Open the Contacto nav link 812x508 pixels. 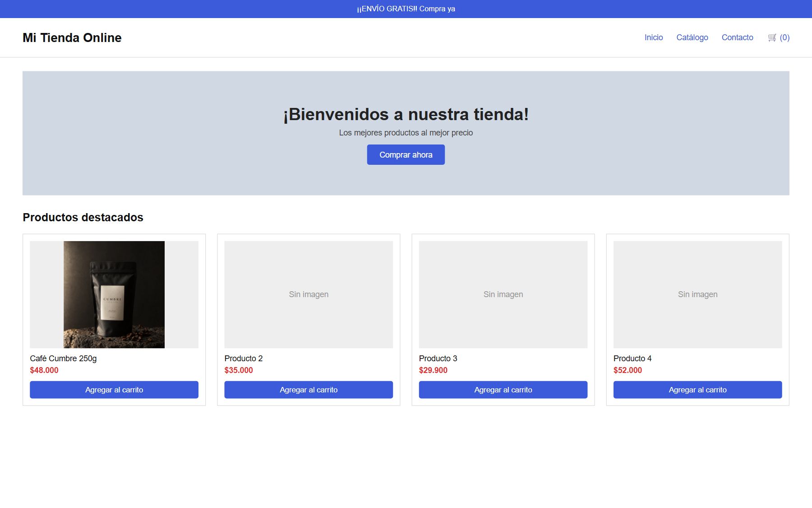[737, 37]
